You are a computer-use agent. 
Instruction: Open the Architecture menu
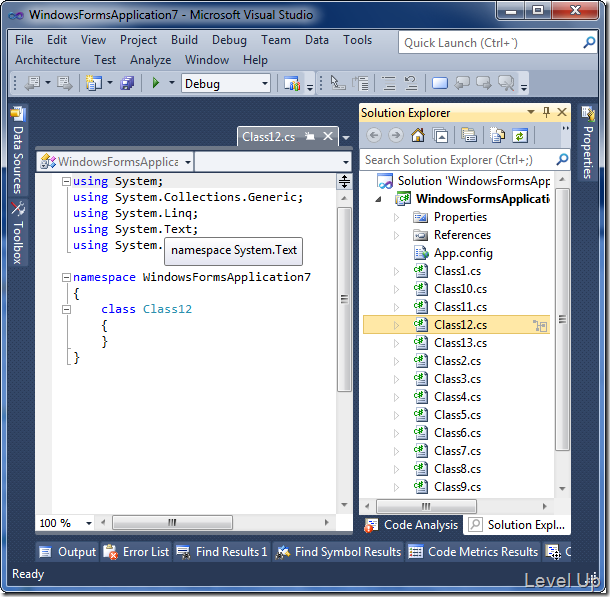coord(48,60)
